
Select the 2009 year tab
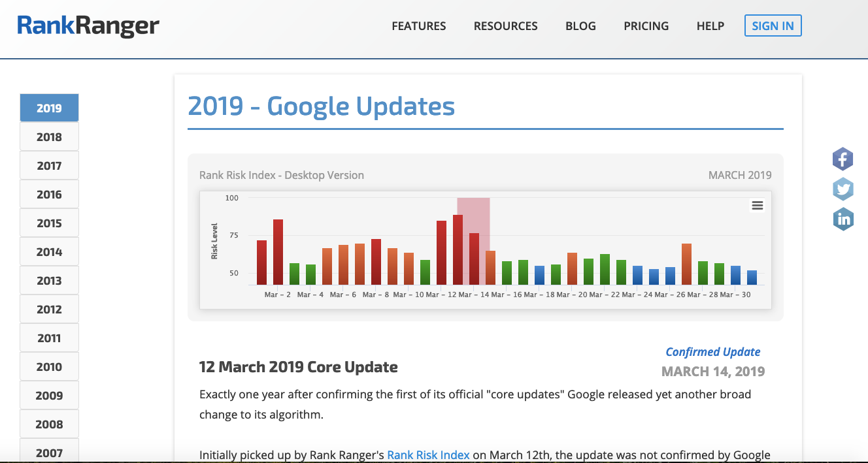click(x=49, y=396)
